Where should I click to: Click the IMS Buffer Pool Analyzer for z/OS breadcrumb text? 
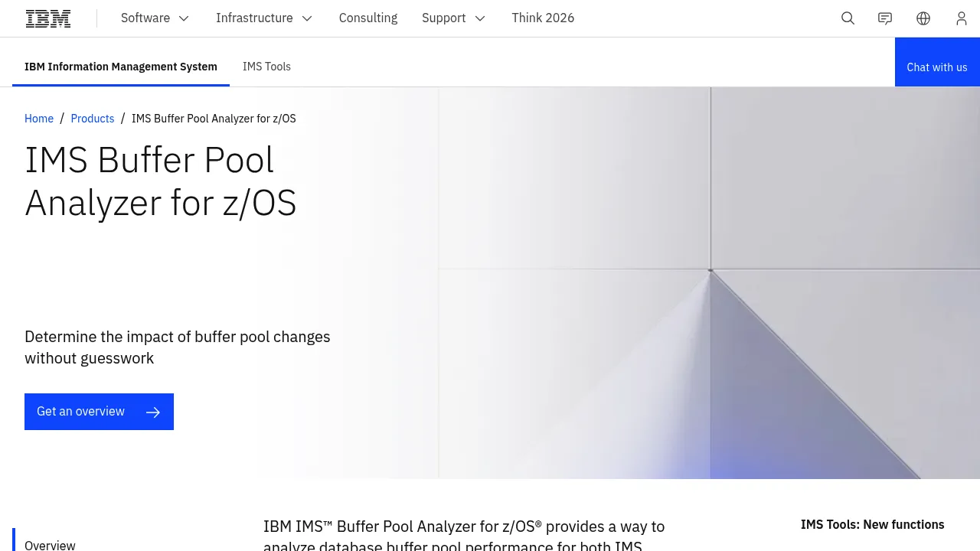tap(214, 119)
